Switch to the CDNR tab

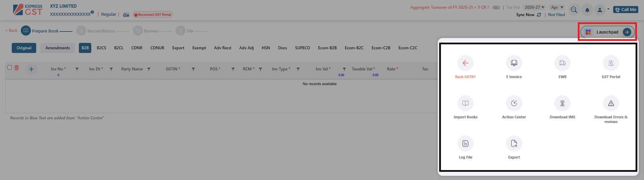pyautogui.click(x=137, y=48)
